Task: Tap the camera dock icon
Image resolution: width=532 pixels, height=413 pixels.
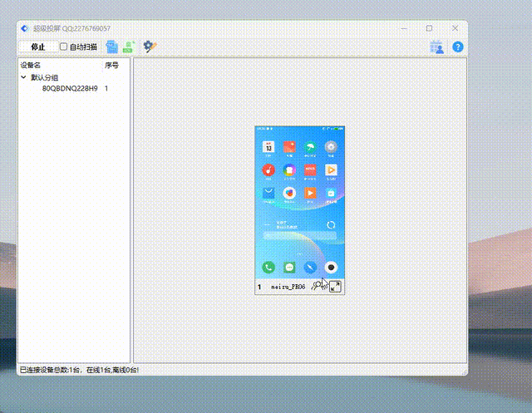Action: click(x=331, y=268)
